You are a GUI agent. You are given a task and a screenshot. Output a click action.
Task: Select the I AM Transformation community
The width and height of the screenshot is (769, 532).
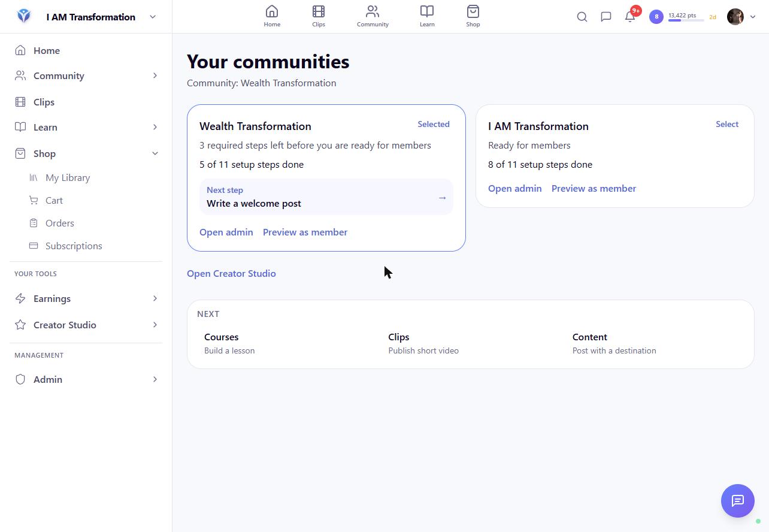tap(727, 124)
